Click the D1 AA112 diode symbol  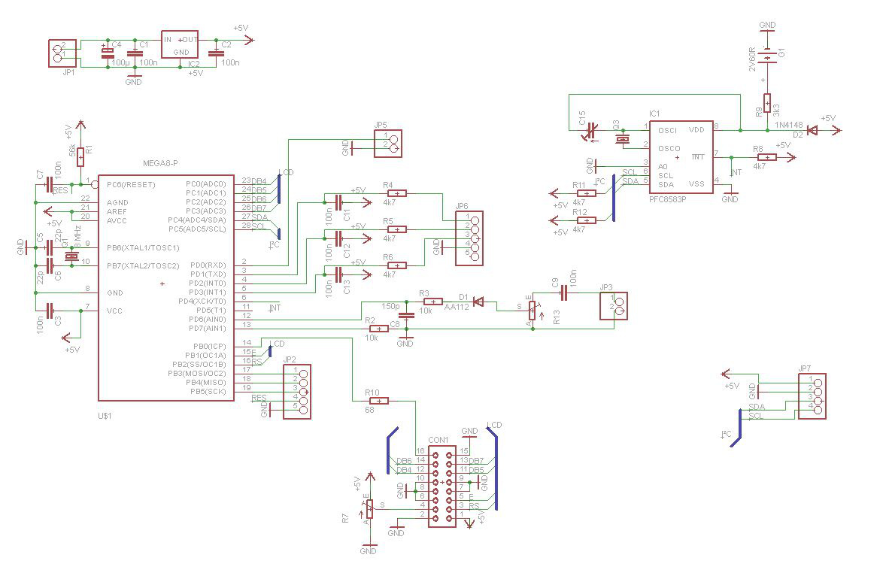click(x=478, y=302)
